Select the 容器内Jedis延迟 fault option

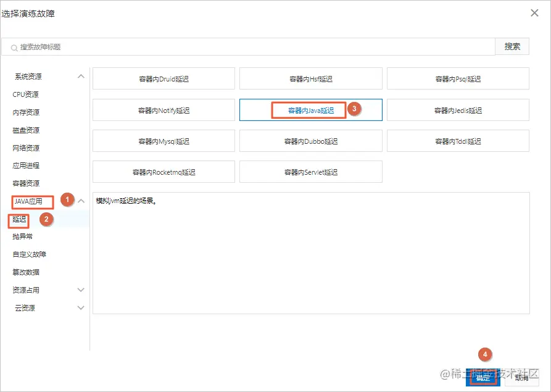[458, 109]
